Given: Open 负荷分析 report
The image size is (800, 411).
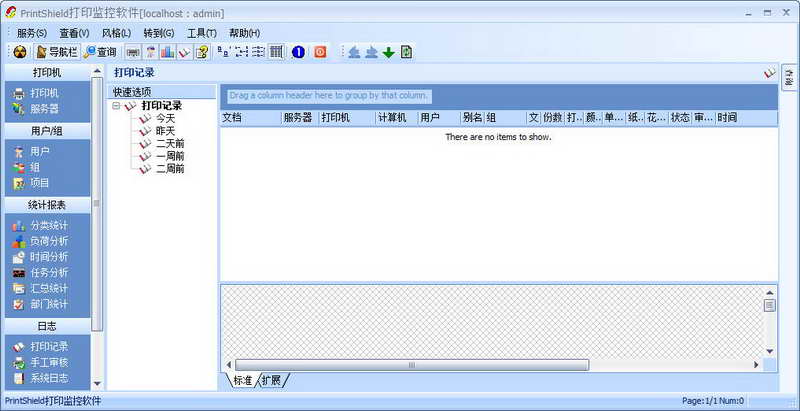Looking at the screenshot, I should (40, 241).
